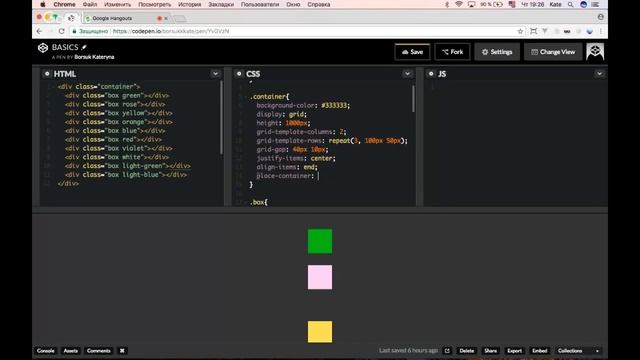
Task: Open Изменить menu
Action: [118, 4]
